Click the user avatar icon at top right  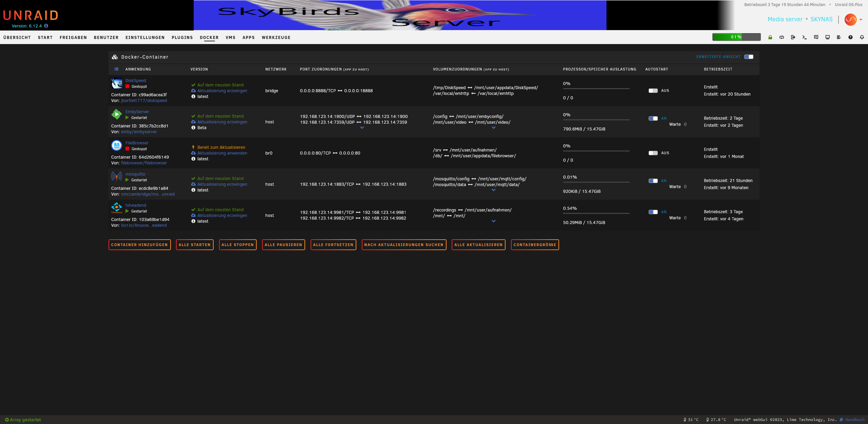pos(850,20)
